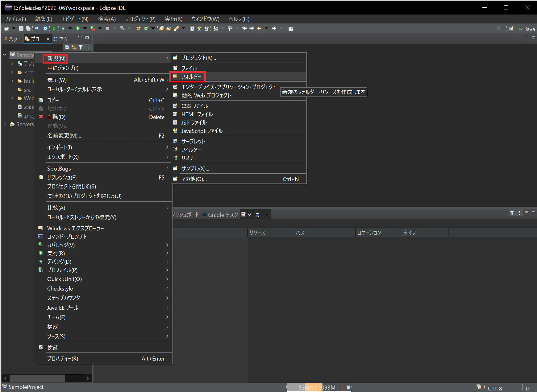This screenshot has height=392, width=537.
Task: Collapse the Sample project tree node
Action: tap(5, 55)
